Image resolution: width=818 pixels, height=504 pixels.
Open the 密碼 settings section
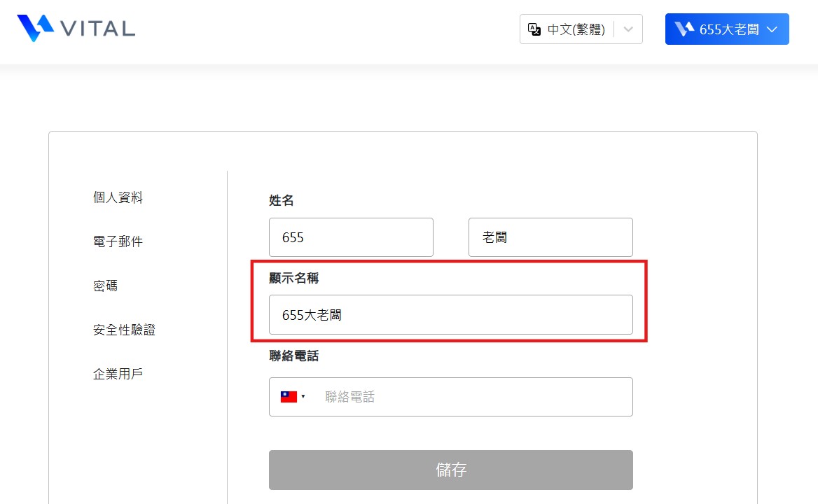point(105,286)
